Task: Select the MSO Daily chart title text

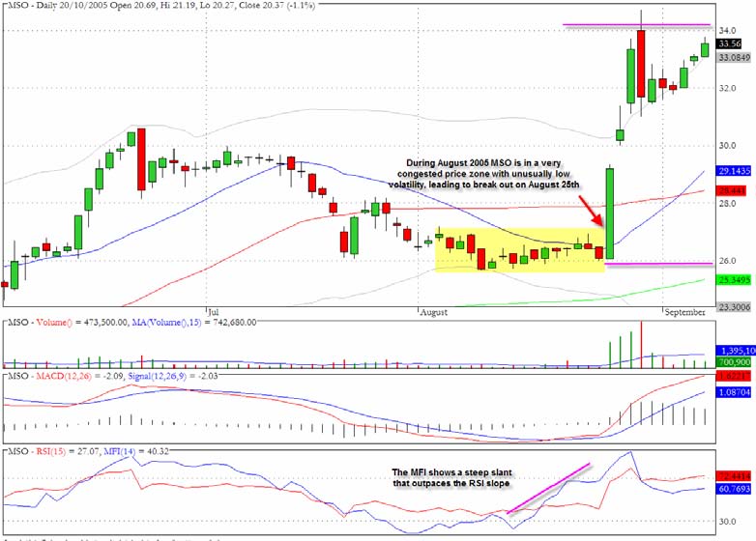Action: (x=162, y=6)
